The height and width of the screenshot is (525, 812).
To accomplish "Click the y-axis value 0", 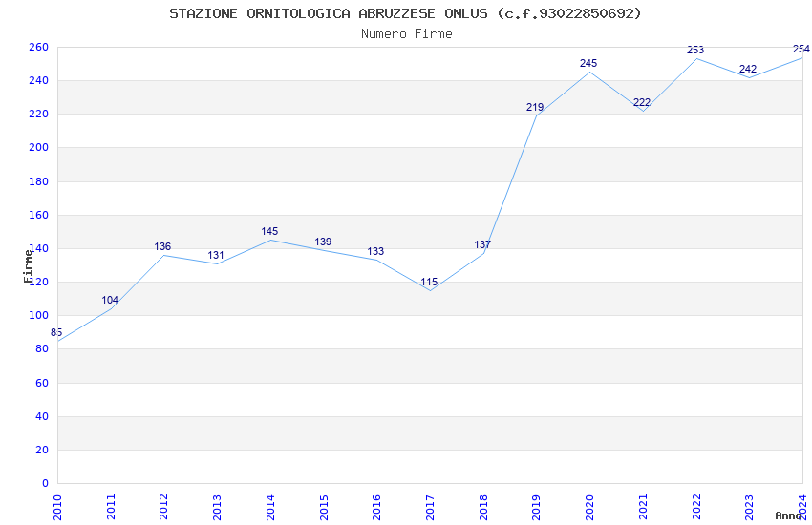I will (x=46, y=484).
